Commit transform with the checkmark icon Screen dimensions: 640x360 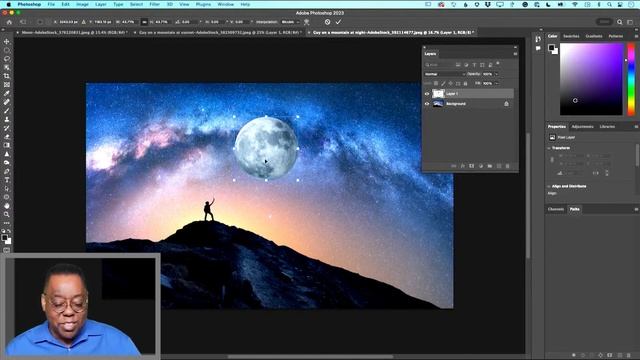point(338,22)
